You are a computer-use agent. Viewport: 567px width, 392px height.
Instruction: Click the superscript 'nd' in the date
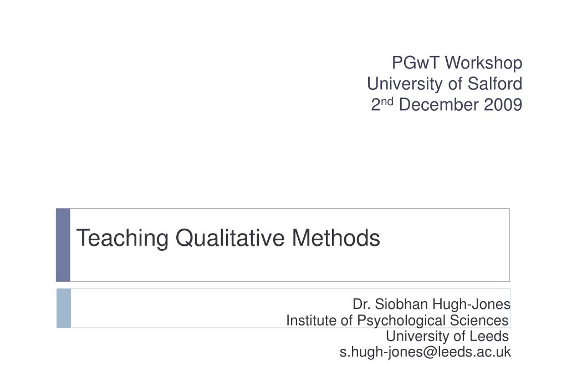[387, 101]
